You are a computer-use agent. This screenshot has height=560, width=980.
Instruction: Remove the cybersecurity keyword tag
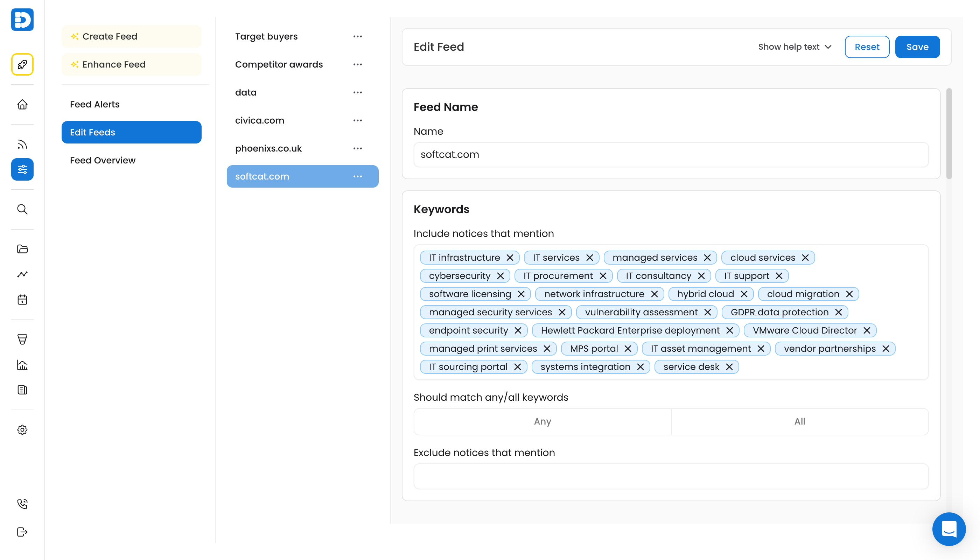500,276
